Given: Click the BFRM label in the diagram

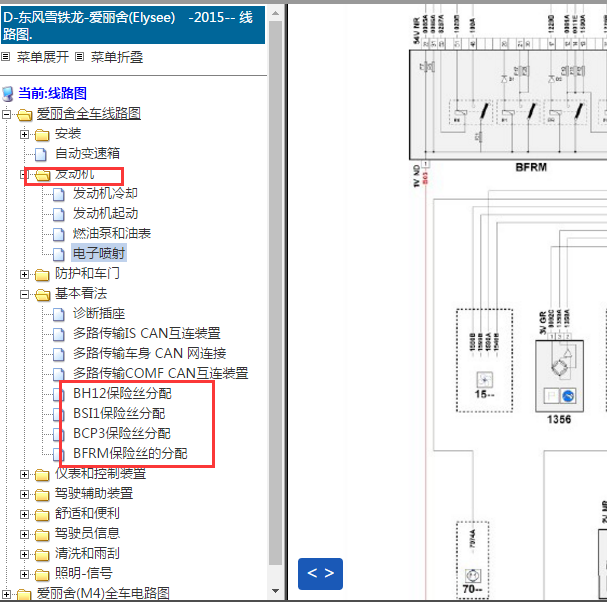Looking at the screenshot, I should 531,167.
